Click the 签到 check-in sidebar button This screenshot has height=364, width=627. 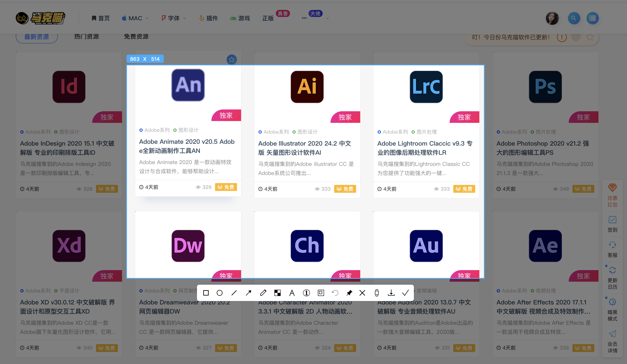(612, 224)
